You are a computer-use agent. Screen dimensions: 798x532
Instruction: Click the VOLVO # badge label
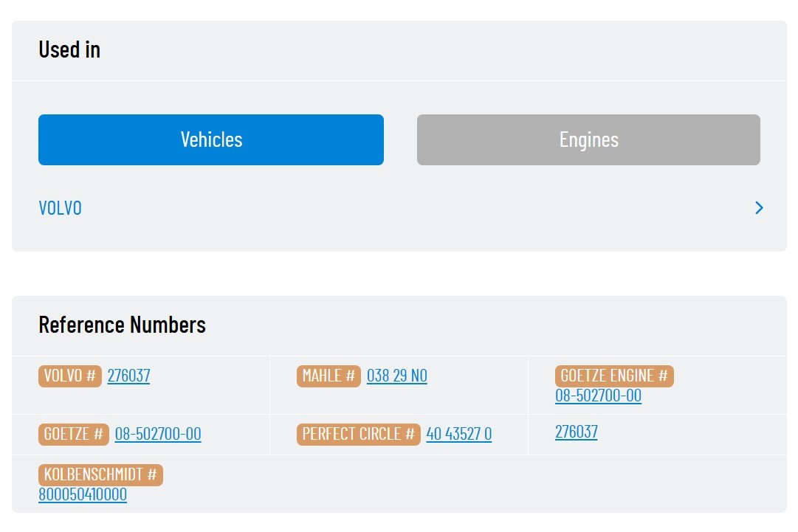[69, 376]
